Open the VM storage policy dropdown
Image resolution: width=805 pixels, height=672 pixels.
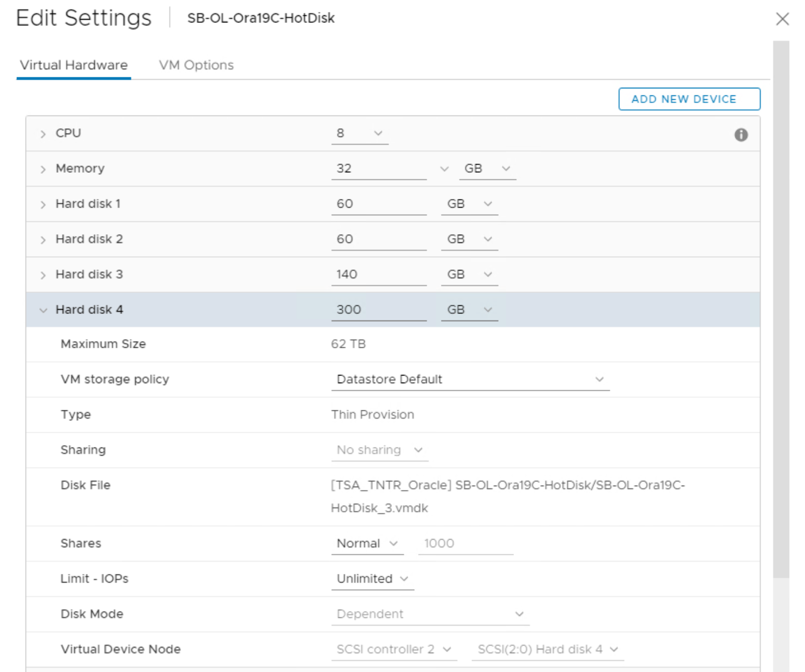470,379
